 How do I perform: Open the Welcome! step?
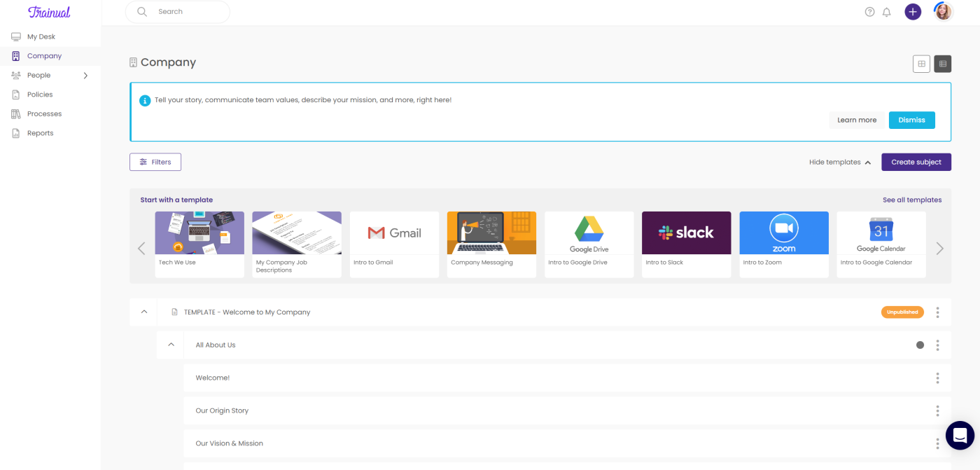pos(213,378)
